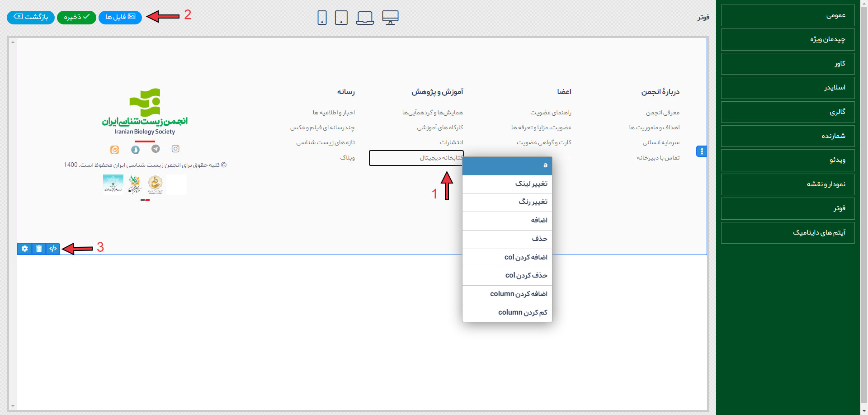Click سرمایه انسانی footer link

[661, 143]
